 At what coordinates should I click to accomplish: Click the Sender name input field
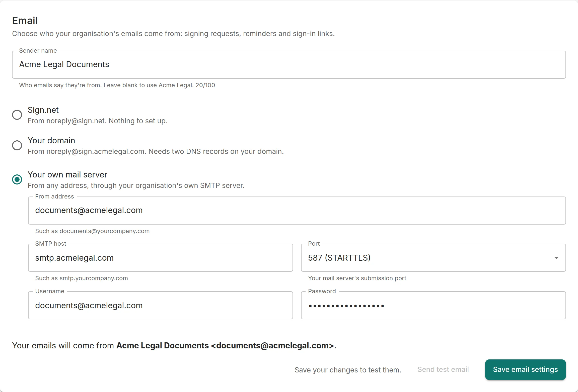pos(289,65)
